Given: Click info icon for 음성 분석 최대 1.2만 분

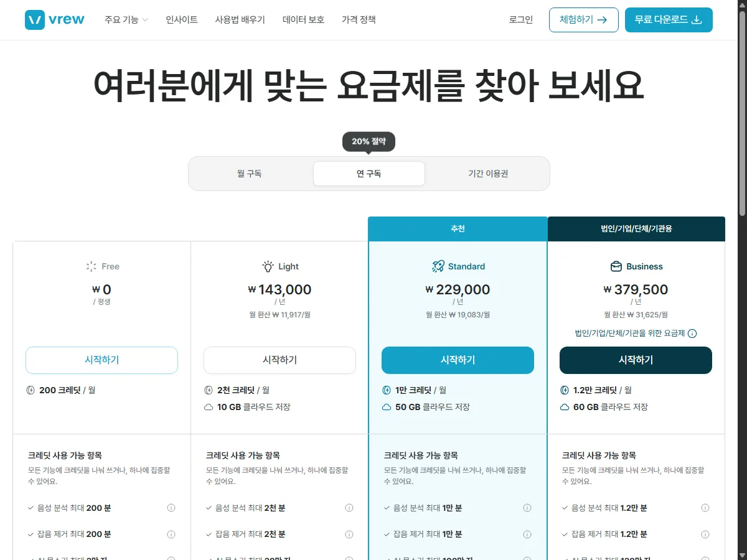Looking at the screenshot, I should [x=705, y=508].
